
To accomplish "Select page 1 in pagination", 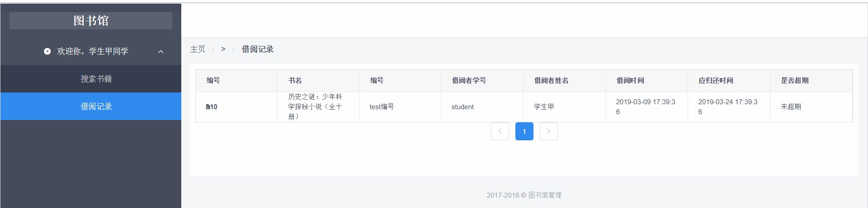I will point(524,131).
